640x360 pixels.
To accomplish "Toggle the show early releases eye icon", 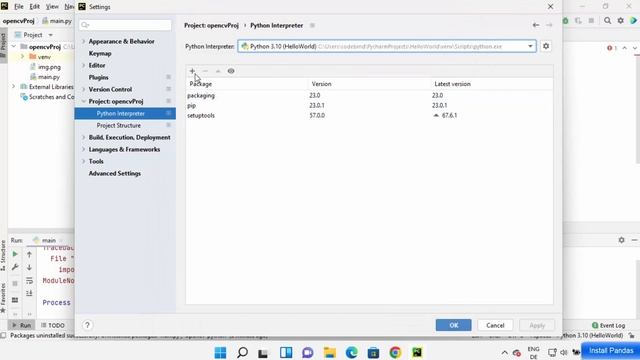I will pyautogui.click(x=231, y=71).
